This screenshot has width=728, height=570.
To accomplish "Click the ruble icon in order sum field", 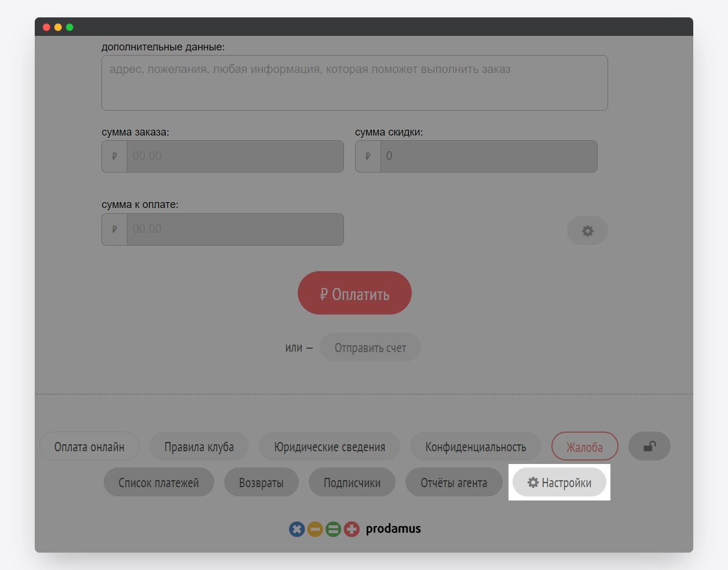I will pos(115,156).
